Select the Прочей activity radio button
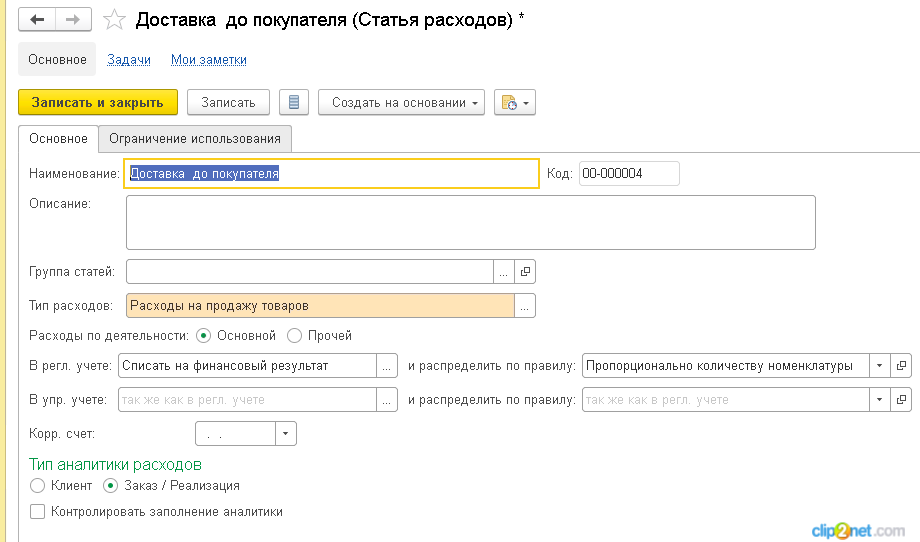This screenshot has width=920, height=542. (x=295, y=336)
